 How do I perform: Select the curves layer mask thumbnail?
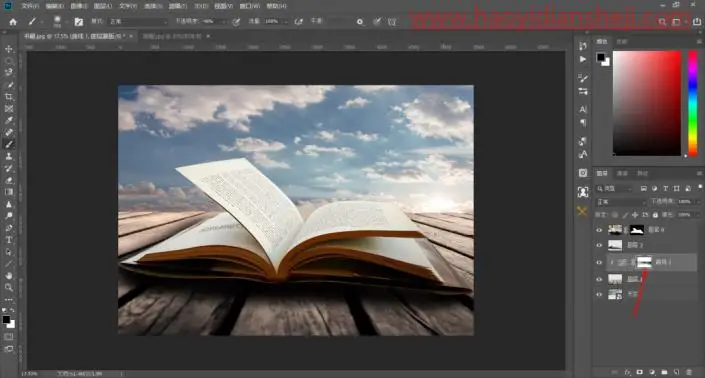click(644, 262)
